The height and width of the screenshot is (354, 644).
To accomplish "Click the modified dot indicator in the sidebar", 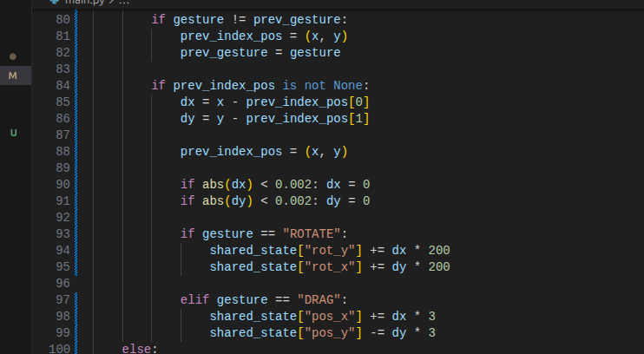I will pyautogui.click(x=12, y=56).
